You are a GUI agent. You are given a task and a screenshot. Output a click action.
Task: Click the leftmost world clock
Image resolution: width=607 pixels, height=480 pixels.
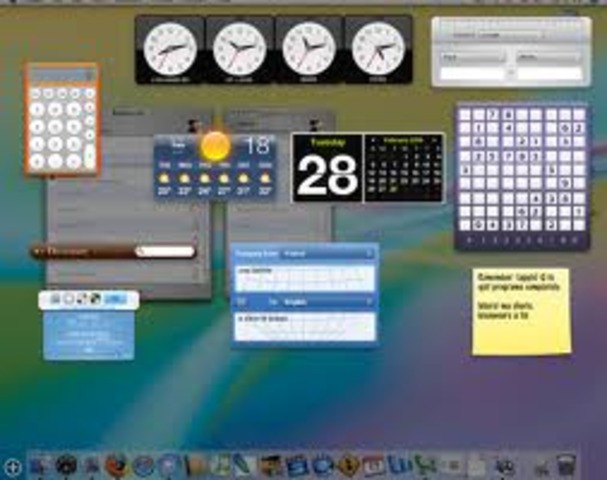[170, 49]
